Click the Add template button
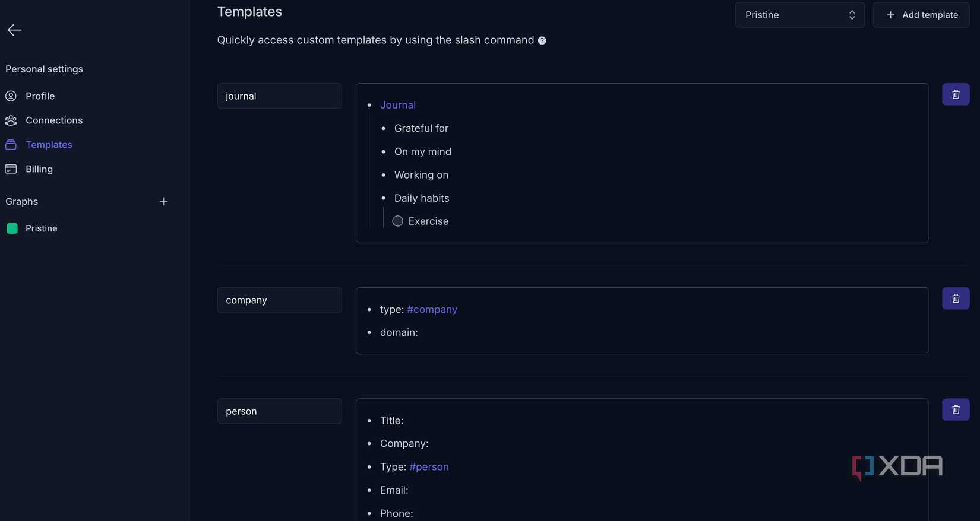980x521 pixels. (921, 15)
